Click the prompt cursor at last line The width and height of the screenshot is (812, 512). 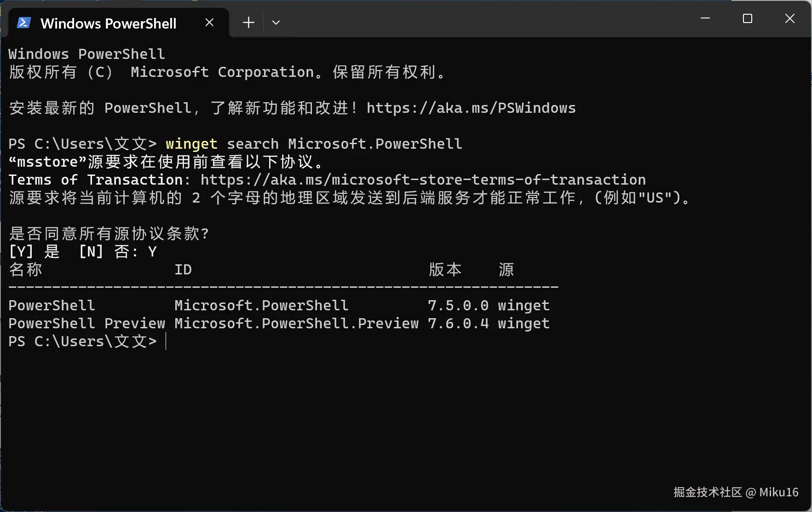coord(166,342)
